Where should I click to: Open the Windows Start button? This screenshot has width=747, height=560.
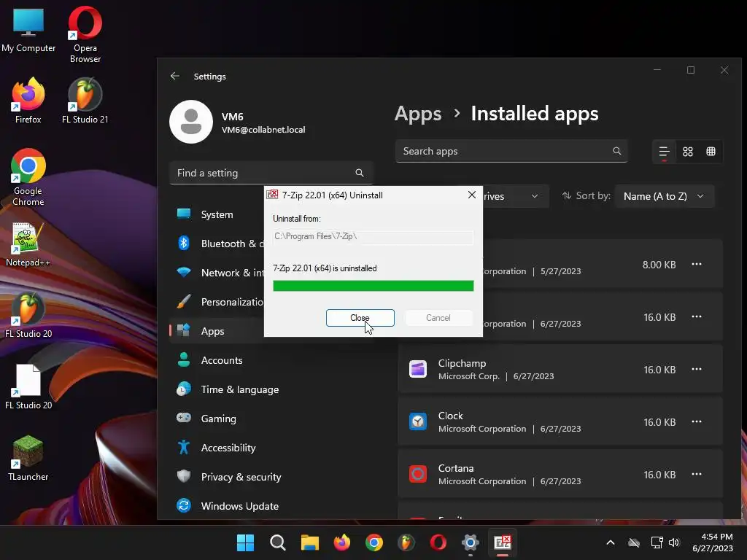pyautogui.click(x=245, y=542)
